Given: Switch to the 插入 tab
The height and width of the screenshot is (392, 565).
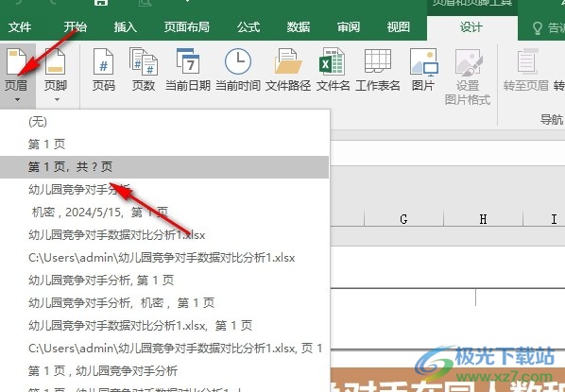Looking at the screenshot, I should pos(126,27).
